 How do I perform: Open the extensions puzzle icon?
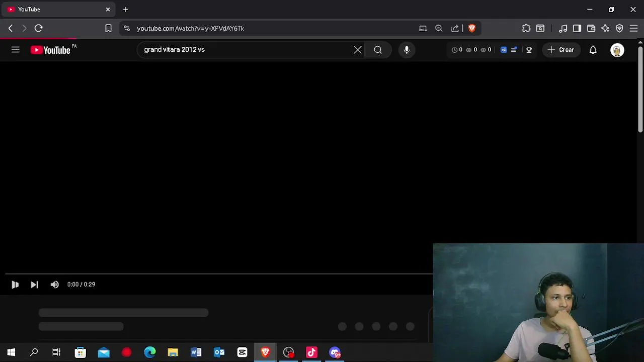(526, 29)
